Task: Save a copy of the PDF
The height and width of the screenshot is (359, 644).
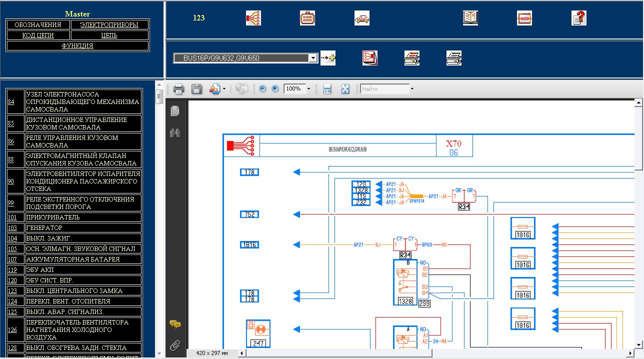Action: (196, 89)
